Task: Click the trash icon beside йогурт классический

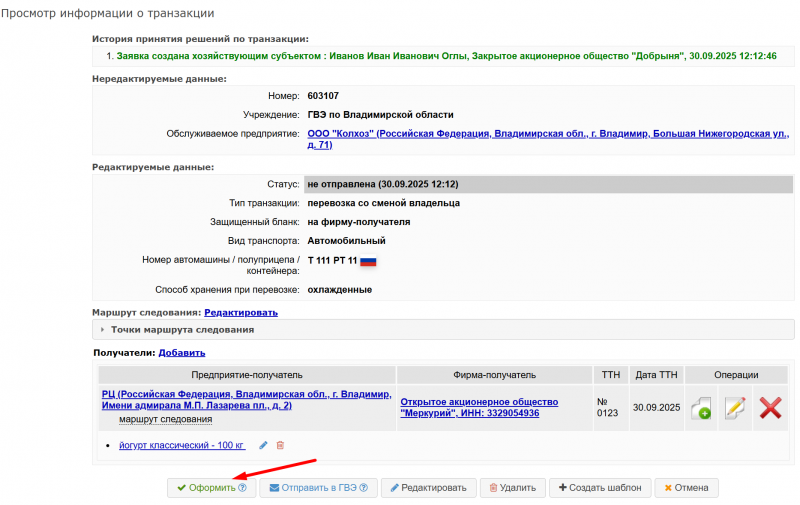Action: [x=280, y=445]
